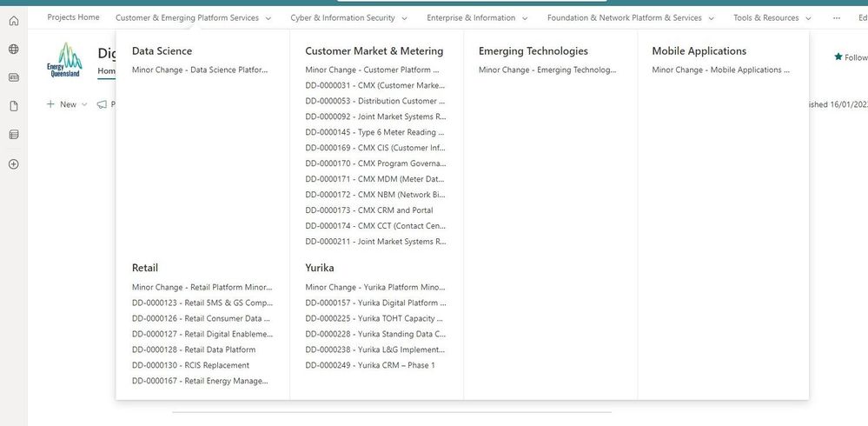This screenshot has height=426, width=868.
Task: Open Minor Change - Mobile Applications link
Action: point(721,70)
